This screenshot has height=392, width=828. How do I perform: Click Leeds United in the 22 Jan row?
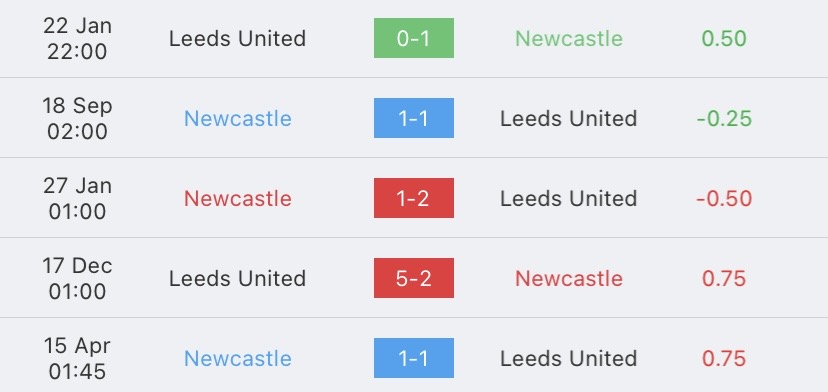pos(238,39)
